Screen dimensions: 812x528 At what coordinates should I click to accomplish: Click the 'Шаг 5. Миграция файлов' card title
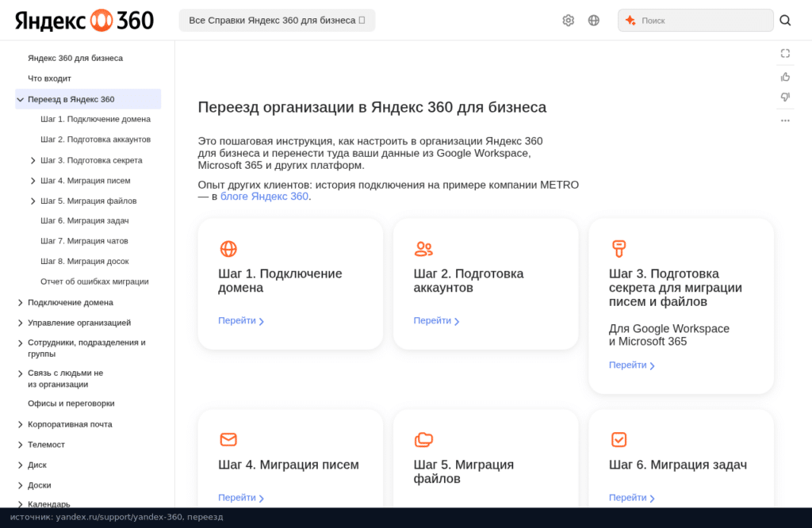tap(463, 472)
